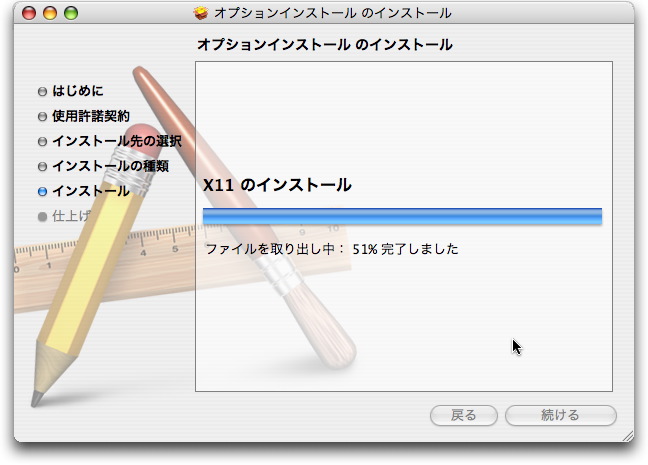Click the X11 のインストール heading
Image resolution: width=648 pixels, height=465 pixels.
277,185
